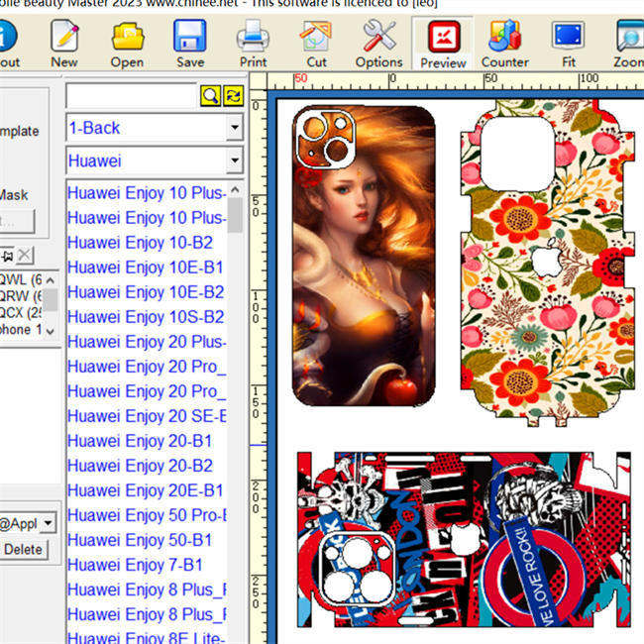This screenshot has width=644, height=644.
Task: Create a new file with the New tool
Action: (64, 45)
